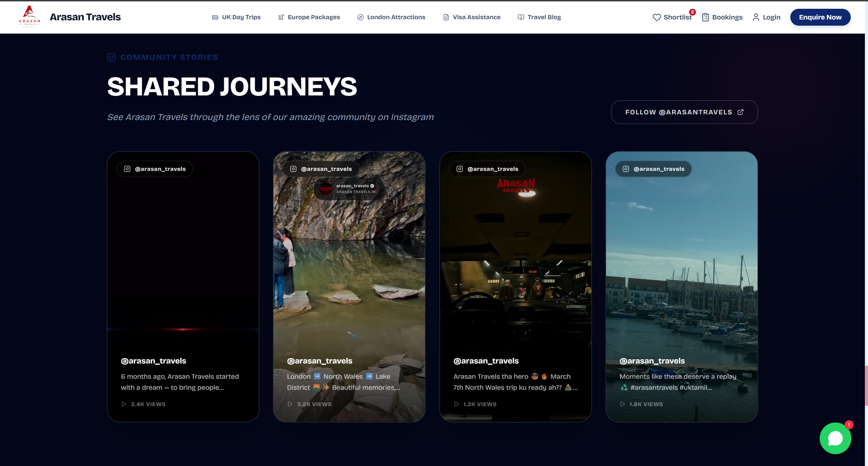Click the Instagram icon beside Community Stories
Image resolution: width=868 pixels, height=466 pixels.
pos(111,57)
